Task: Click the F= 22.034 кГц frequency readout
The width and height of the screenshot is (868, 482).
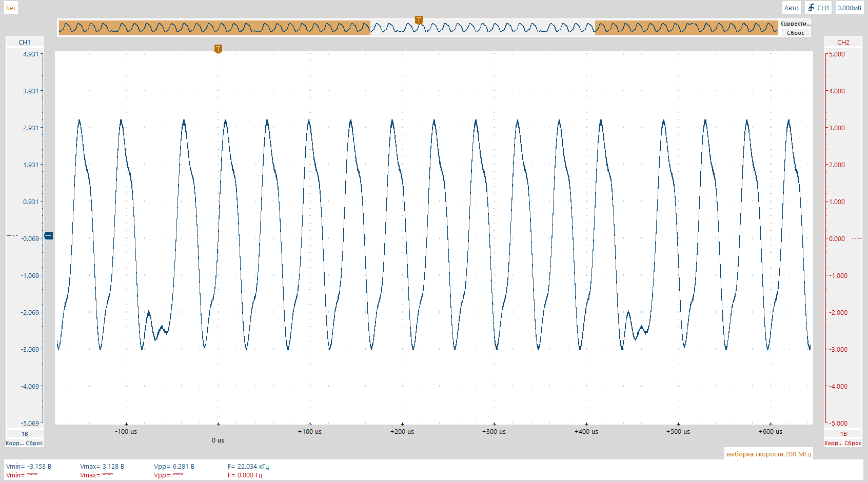Action: pyautogui.click(x=248, y=466)
